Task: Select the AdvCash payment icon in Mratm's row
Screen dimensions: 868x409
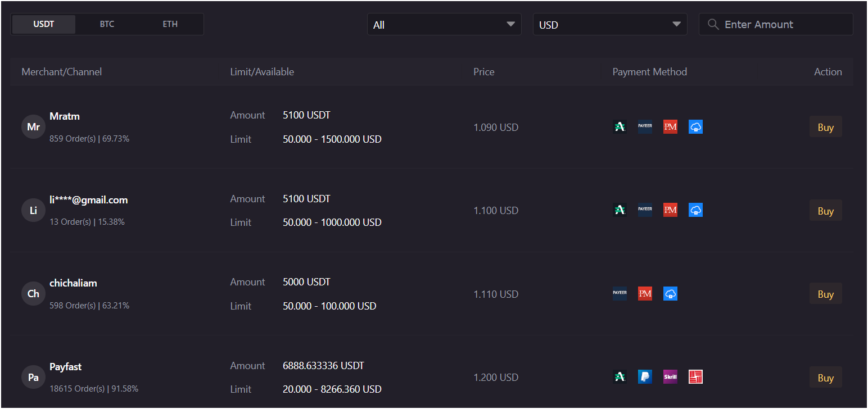Action: (x=620, y=126)
